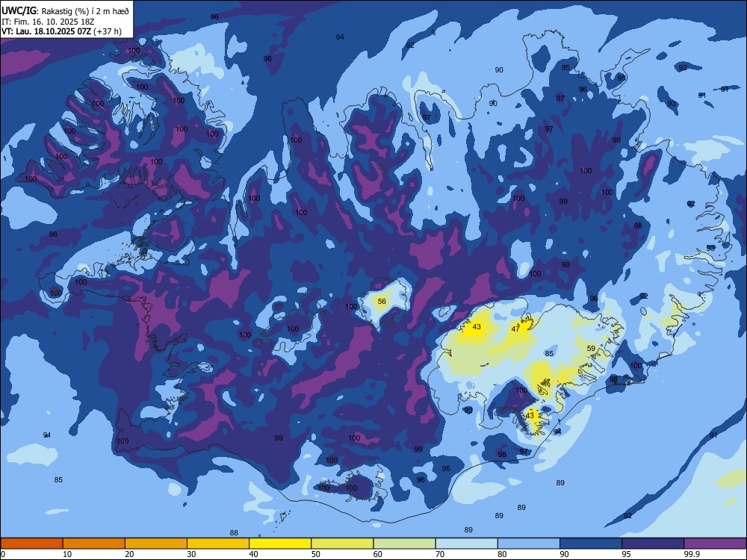Image resolution: width=747 pixels, height=560 pixels.
Task: Click the sky blue 80–90 legend swatch
Action: click(529, 544)
